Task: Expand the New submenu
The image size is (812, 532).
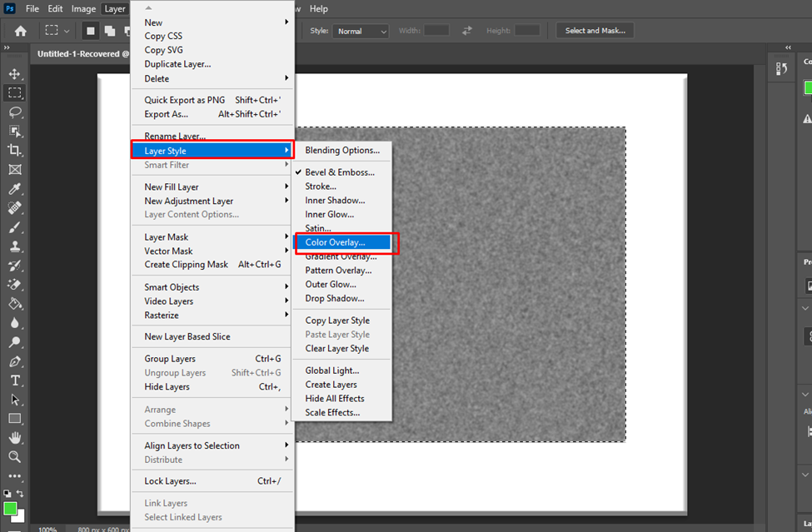Action: [x=212, y=22]
